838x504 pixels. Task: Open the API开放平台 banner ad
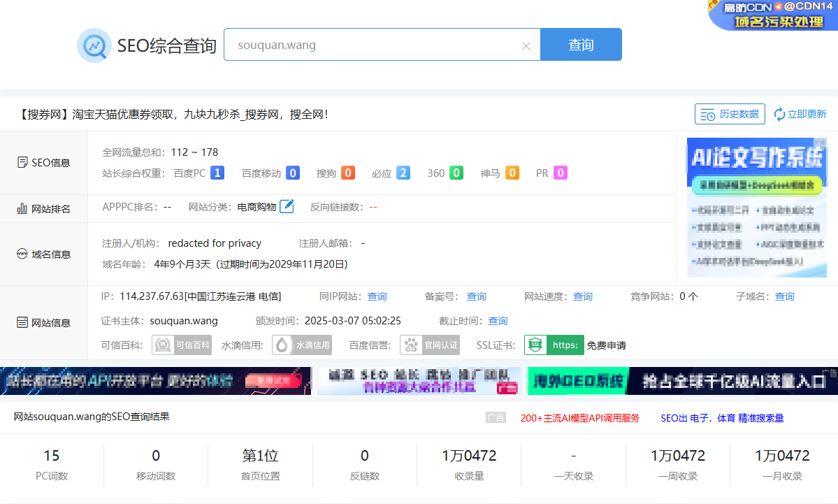tap(156, 381)
